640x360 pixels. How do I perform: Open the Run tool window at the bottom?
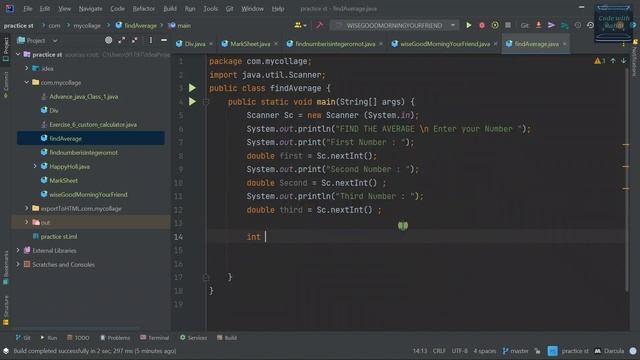coord(49,338)
